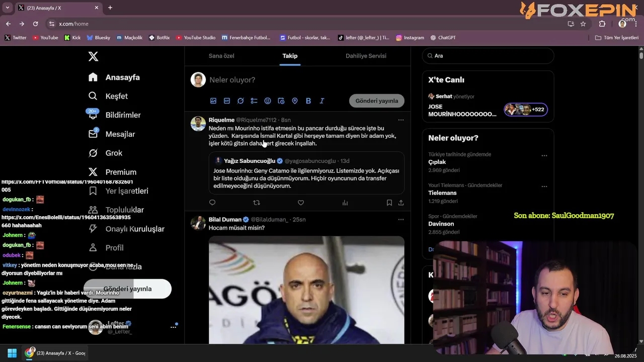Bookmark this page with star icon
644x362 pixels.
click(583, 24)
